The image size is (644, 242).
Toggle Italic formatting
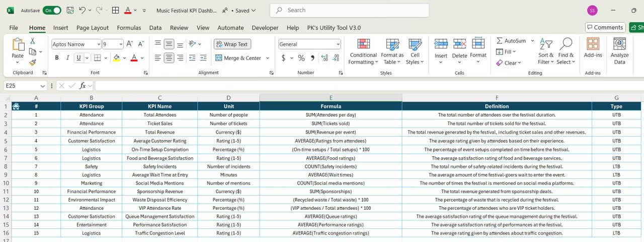point(68,58)
